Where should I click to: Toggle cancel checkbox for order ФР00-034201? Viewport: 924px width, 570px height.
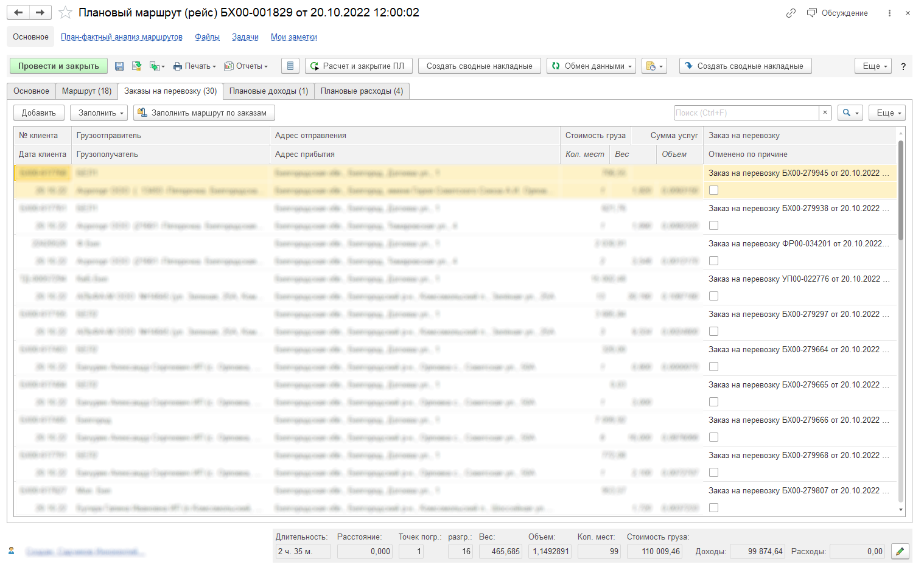tap(714, 261)
